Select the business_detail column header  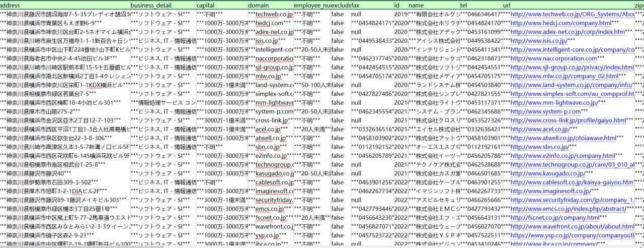pyautogui.click(x=163, y=5)
